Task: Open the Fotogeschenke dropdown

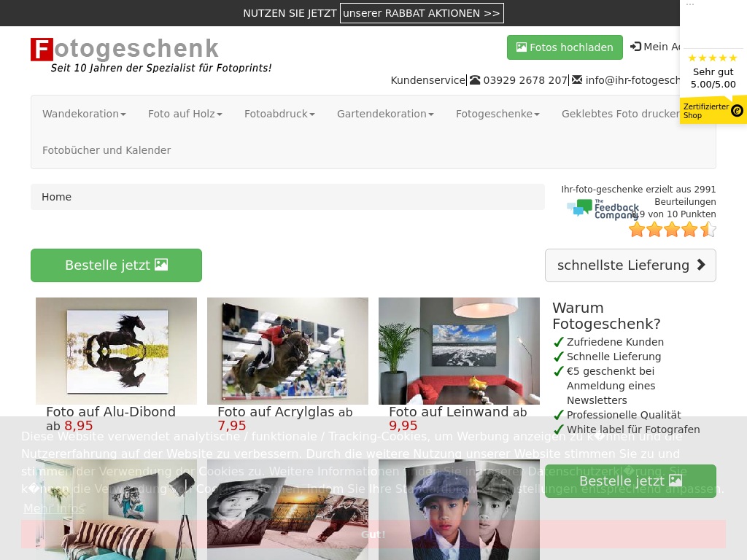Action: coord(498,114)
